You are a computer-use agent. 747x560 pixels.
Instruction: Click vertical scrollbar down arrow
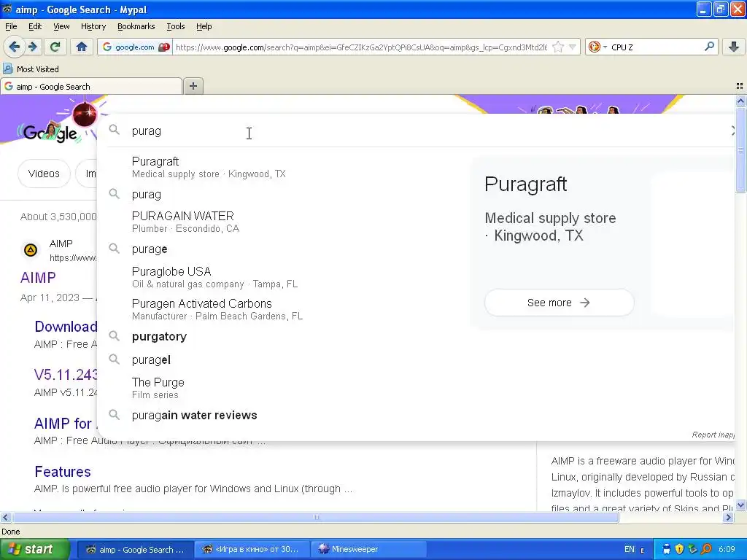(740, 505)
